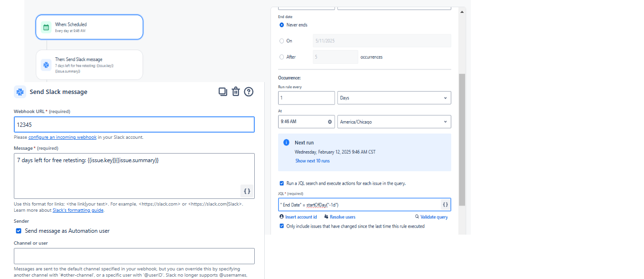Open the America/Chicago timezone dropdown
Image resolution: width=644 pixels, height=279 pixels.
click(x=394, y=122)
